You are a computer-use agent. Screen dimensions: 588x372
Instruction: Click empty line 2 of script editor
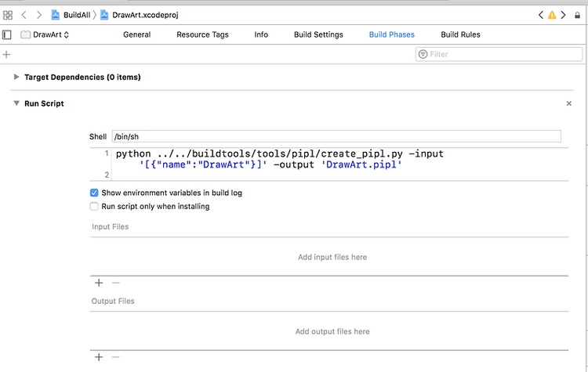[339, 175]
